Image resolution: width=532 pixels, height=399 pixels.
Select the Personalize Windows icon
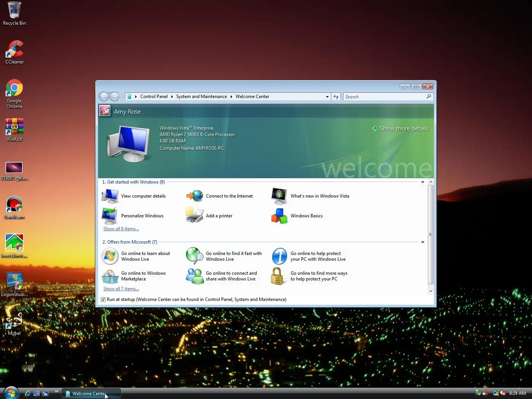coord(110,216)
